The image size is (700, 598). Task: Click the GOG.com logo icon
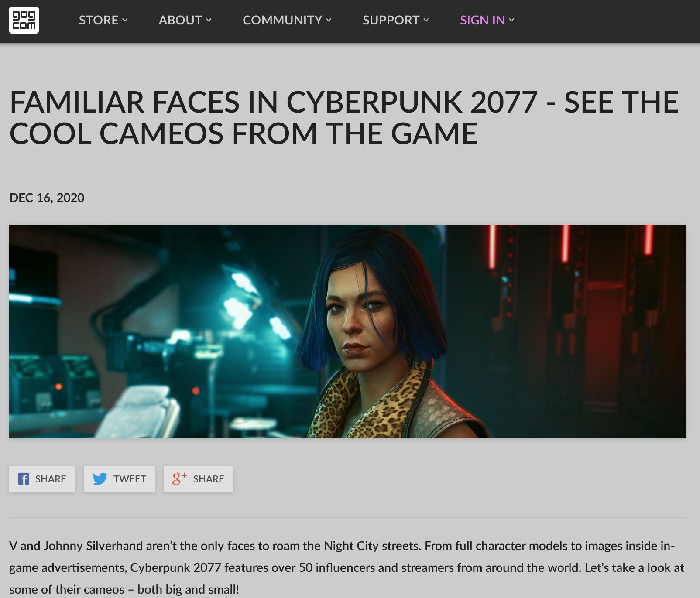24,20
